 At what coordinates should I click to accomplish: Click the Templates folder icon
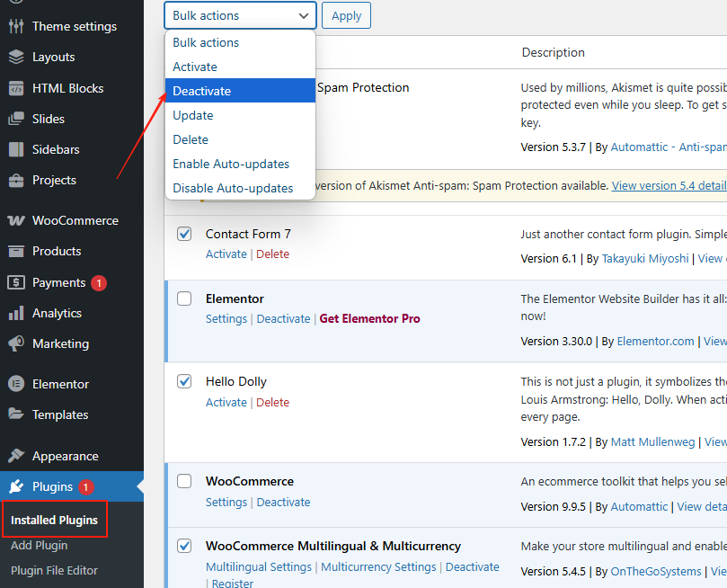click(16, 414)
